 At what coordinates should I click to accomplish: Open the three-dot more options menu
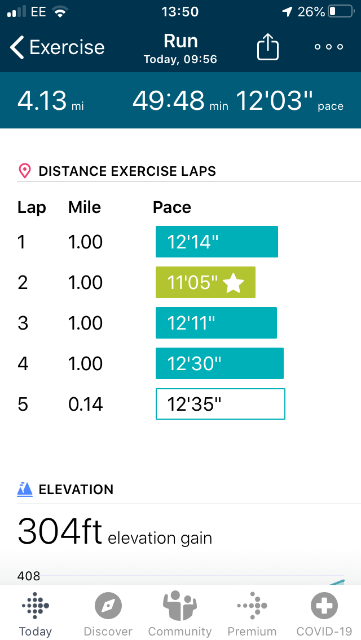pyautogui.click(x=329, y=47)
